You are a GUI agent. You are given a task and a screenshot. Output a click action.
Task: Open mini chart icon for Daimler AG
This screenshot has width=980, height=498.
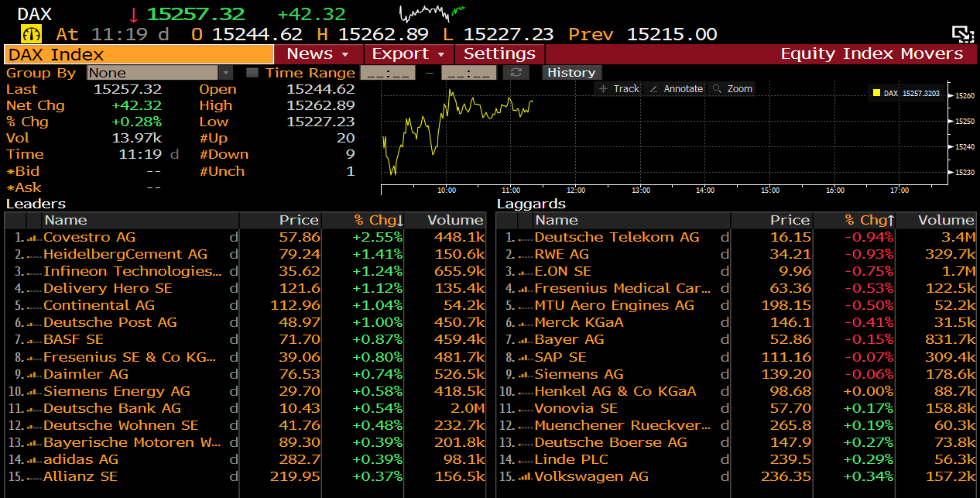pos(34,375)
